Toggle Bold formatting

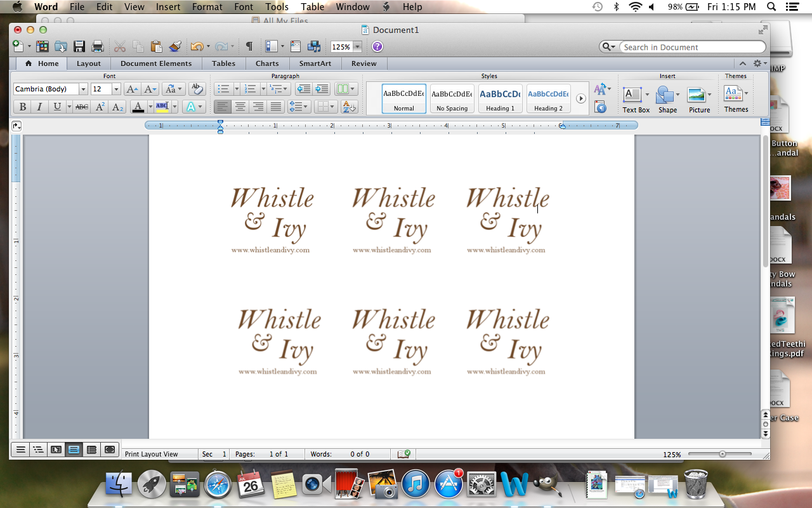(22, 107)
